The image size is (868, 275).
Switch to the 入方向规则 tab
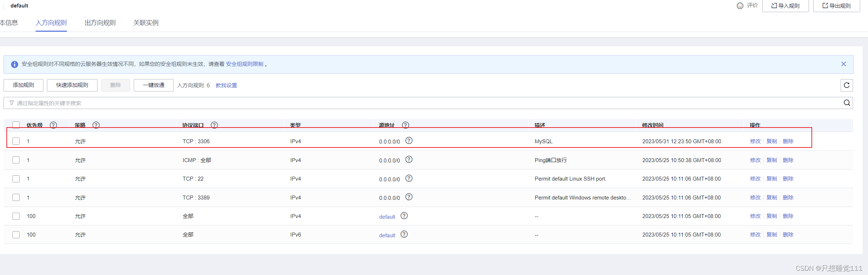point(51,23)
